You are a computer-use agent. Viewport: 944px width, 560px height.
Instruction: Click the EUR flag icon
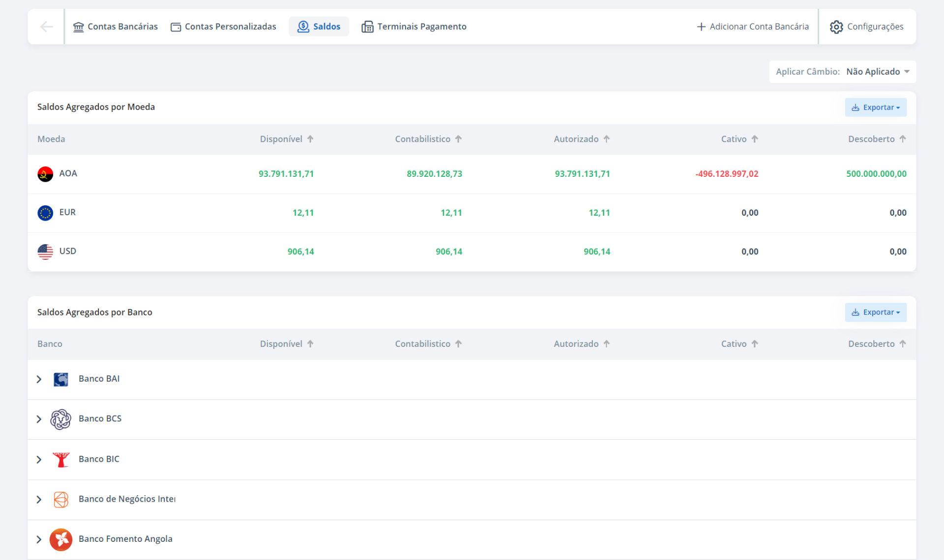(45, 213)
